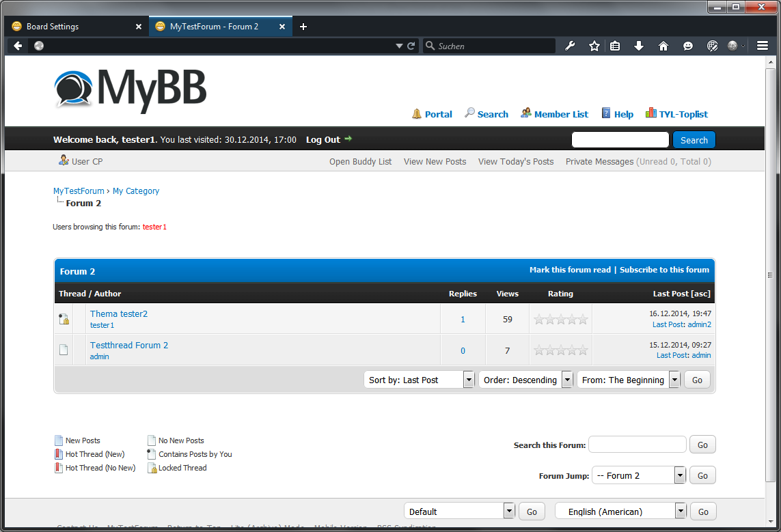Click the TYL-Toplist chart icon
Screen dimensions: 781x532
[650, 113]
